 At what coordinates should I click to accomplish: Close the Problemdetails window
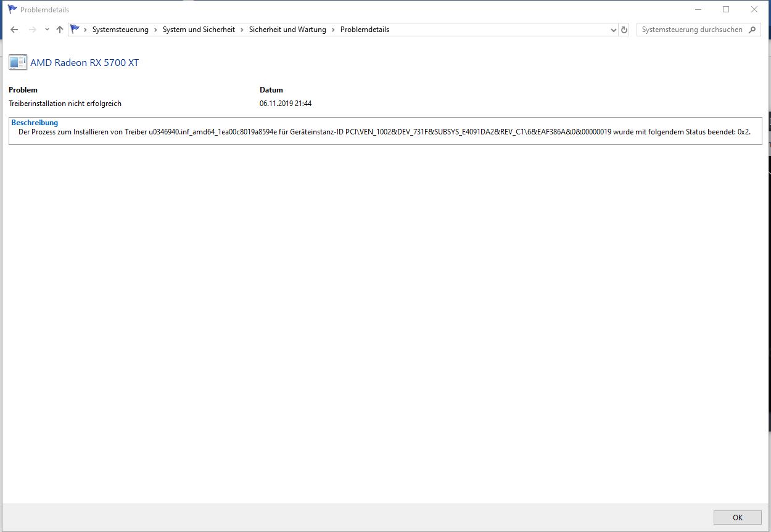754,9
